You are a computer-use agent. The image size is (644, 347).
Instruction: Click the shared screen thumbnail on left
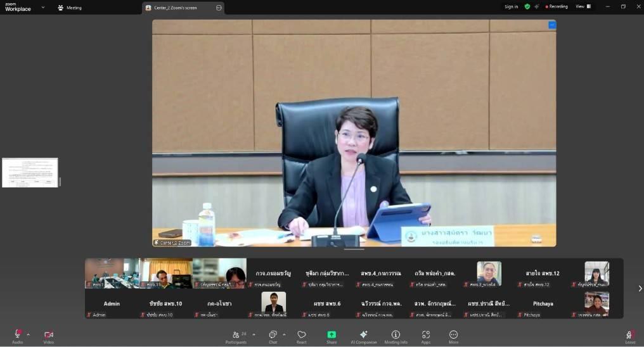[30, 173]
